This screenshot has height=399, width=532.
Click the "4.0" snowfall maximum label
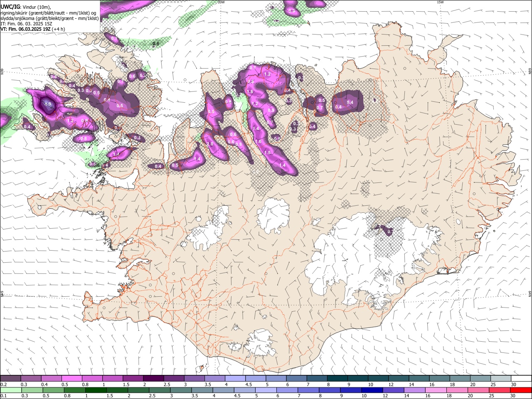click(x=48, y=104)
